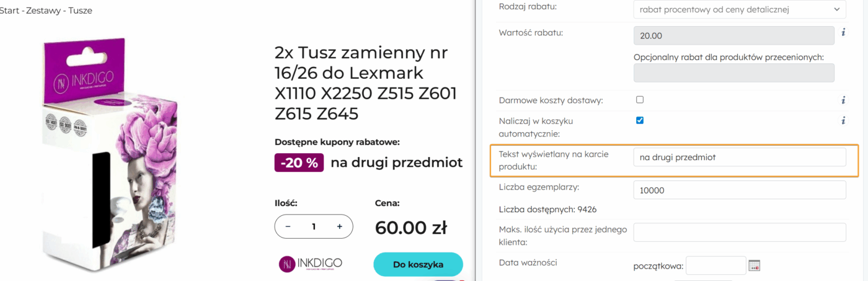
Task: Uncheck Naliczaj w koszyku automatycznie
Action: pyautogui.click(x=640, y=120)
